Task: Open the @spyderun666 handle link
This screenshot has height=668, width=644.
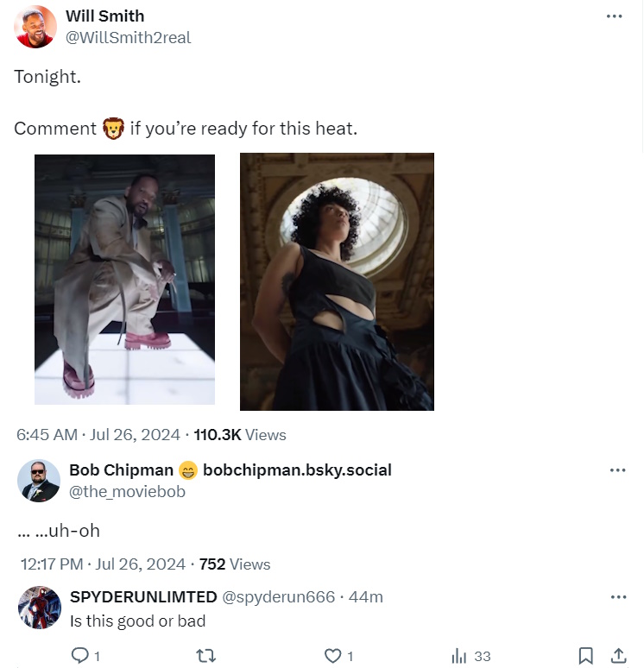Action: (x=278, y=597)
